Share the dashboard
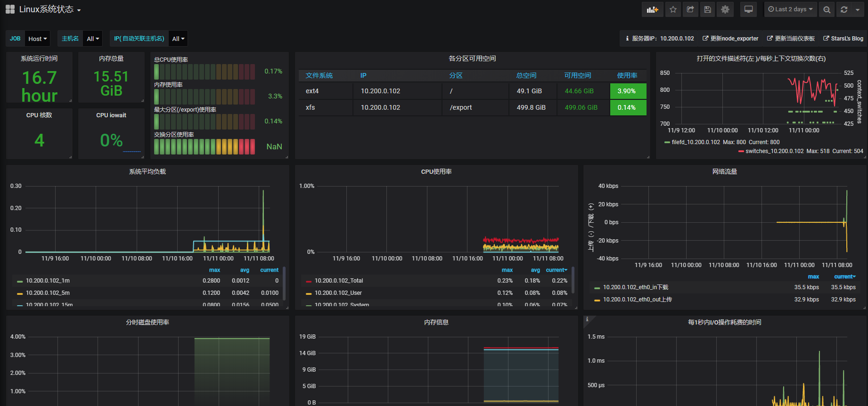Viewport: 868px width, 406px height. (x=690, y=9)
